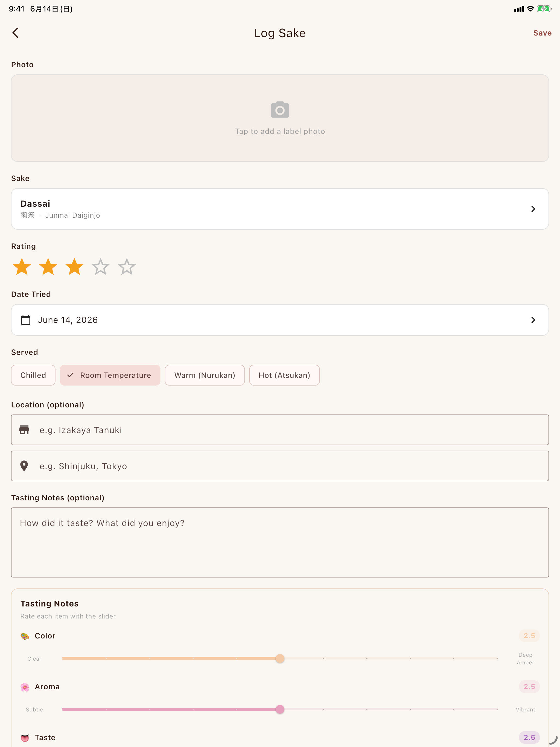This screenshot has width=560, height=747.
Task: Click the Log Sake title
Action: 280,33
